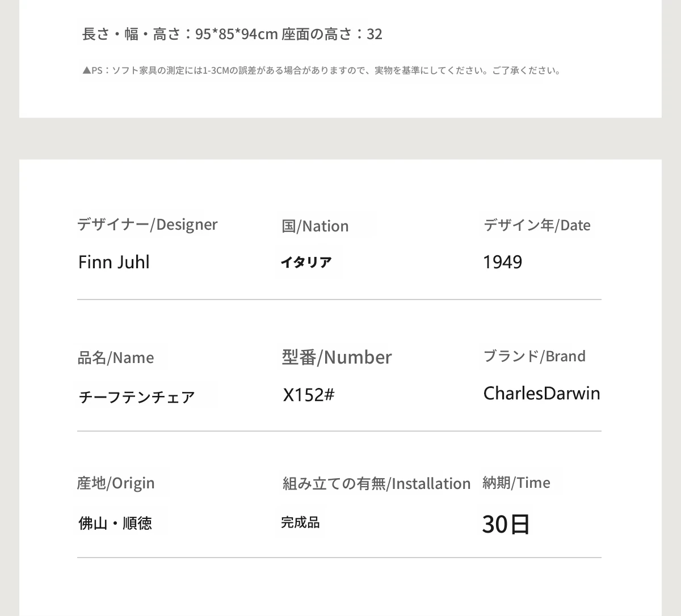Select the design year 1949
This screenshot has height=616, width=681.
click(502, 262)
